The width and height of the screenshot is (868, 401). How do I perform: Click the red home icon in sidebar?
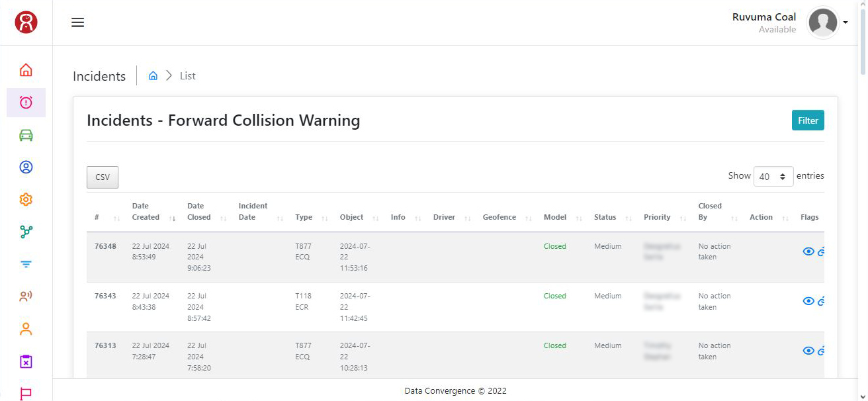coord(26,70)
